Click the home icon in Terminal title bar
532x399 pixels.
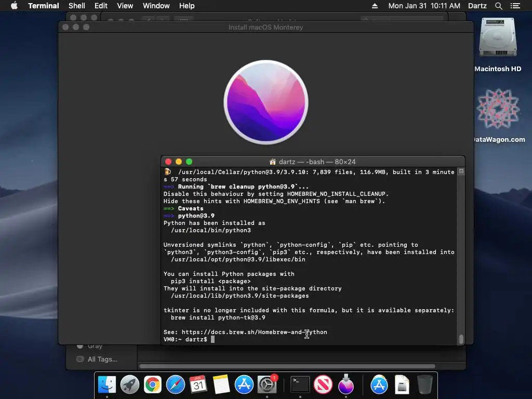pos(272,162)
